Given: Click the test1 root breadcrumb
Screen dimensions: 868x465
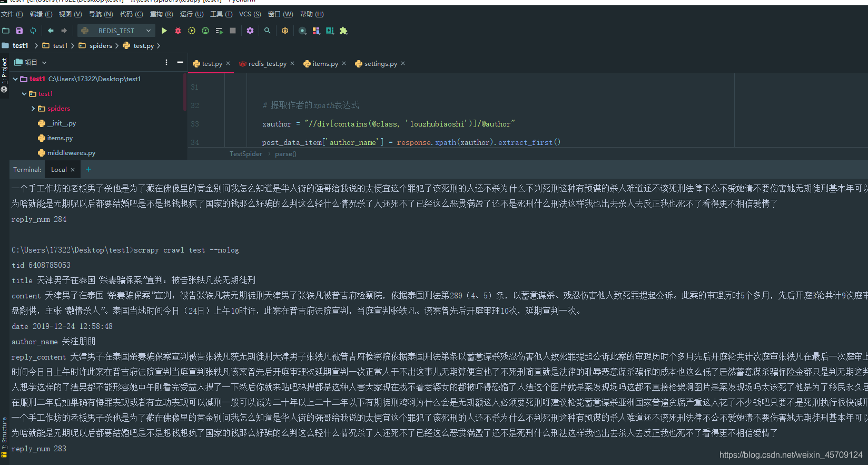Looking at the screenshot, I should [x=15, y=46].
